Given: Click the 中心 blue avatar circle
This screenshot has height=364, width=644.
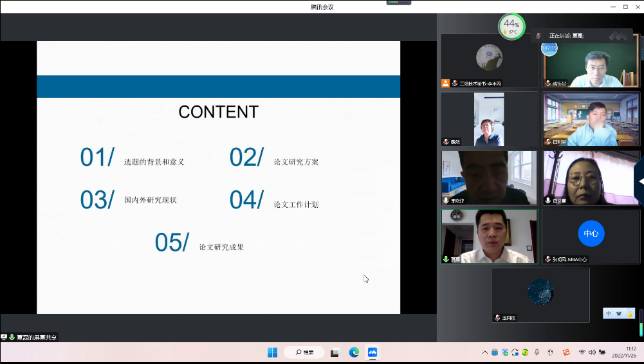Looking at the screenshot, I should 591,233.
